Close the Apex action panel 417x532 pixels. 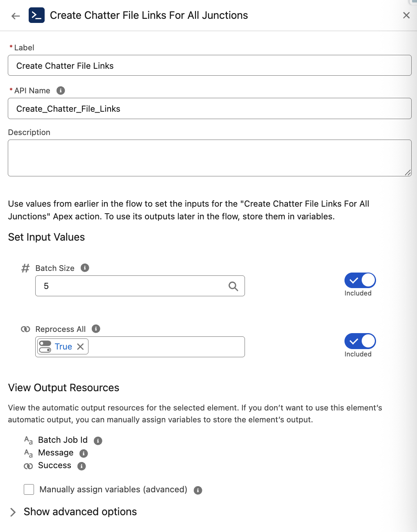406,16
